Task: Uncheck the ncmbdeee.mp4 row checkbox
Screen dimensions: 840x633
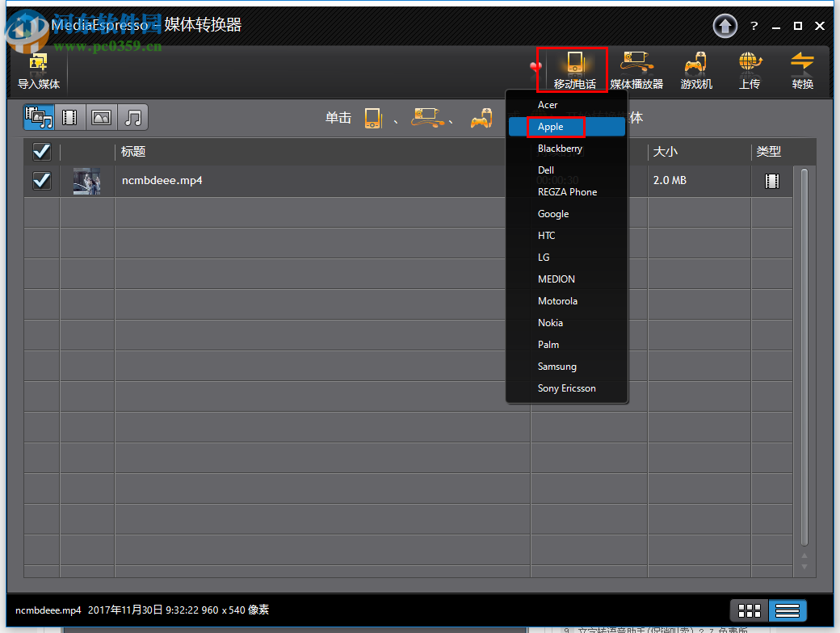Action: pos(42,181)
